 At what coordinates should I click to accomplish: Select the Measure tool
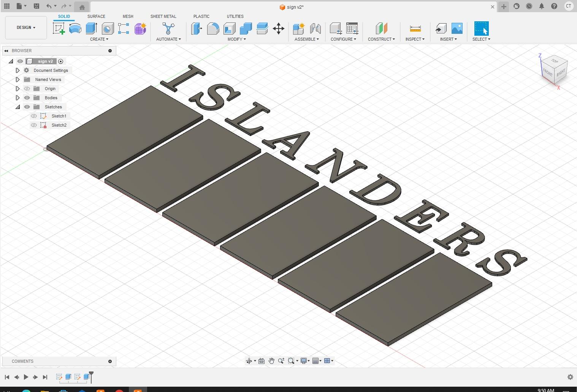[415, 29]
